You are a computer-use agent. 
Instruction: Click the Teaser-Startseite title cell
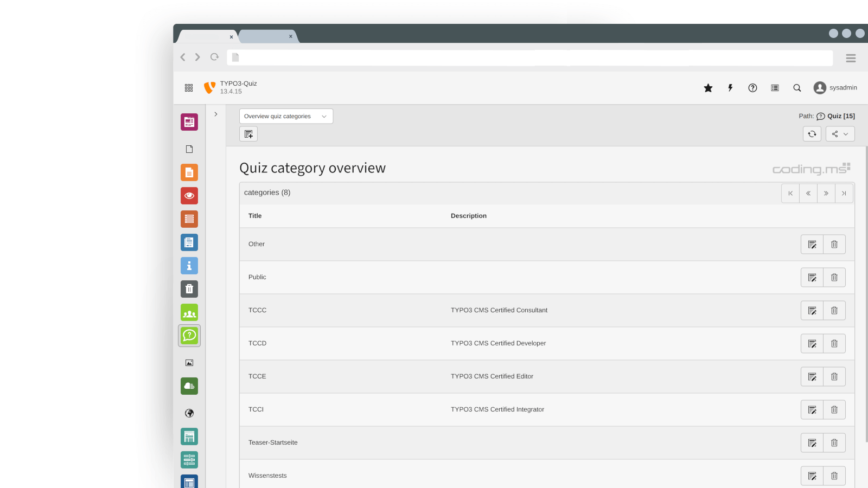click(x=273, y=442)
